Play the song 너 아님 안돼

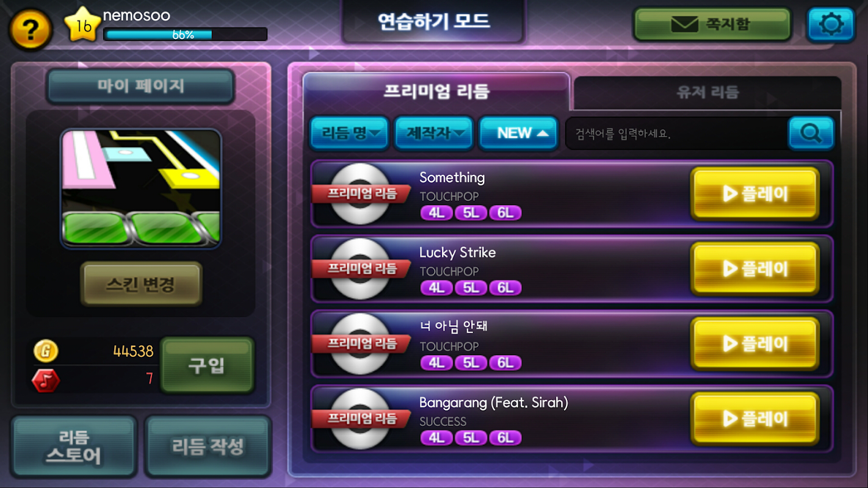(x=755, y=343)
